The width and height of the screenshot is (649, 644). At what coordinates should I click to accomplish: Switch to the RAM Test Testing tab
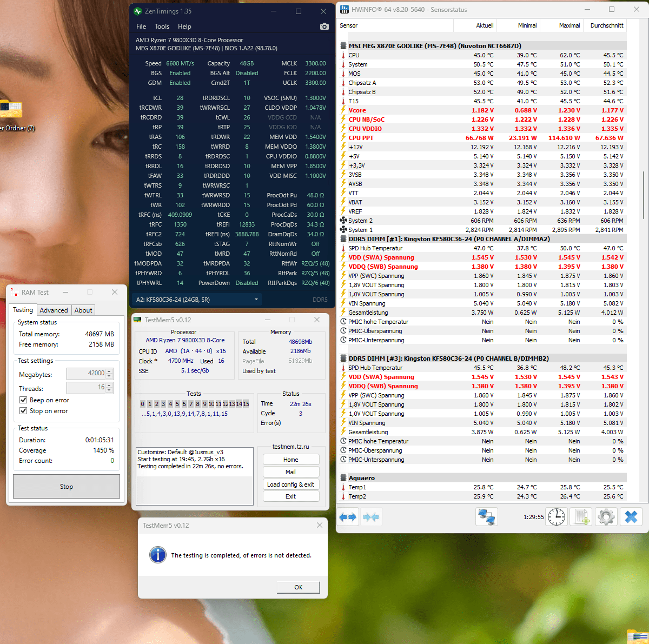pos(23,310)
